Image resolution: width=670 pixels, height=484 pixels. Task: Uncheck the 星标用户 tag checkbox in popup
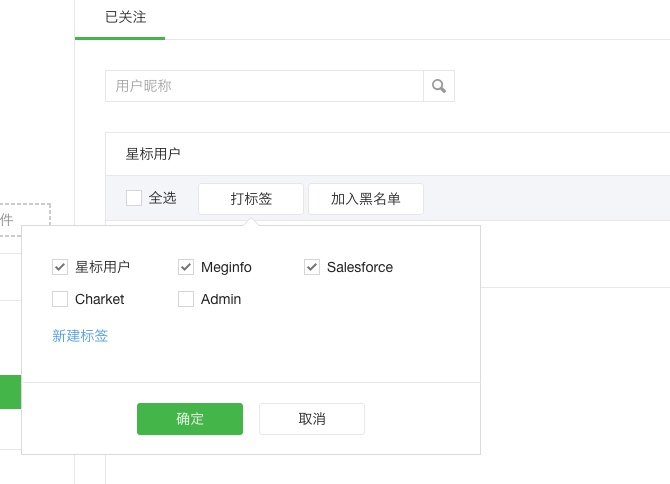click(x=60, y=267)
